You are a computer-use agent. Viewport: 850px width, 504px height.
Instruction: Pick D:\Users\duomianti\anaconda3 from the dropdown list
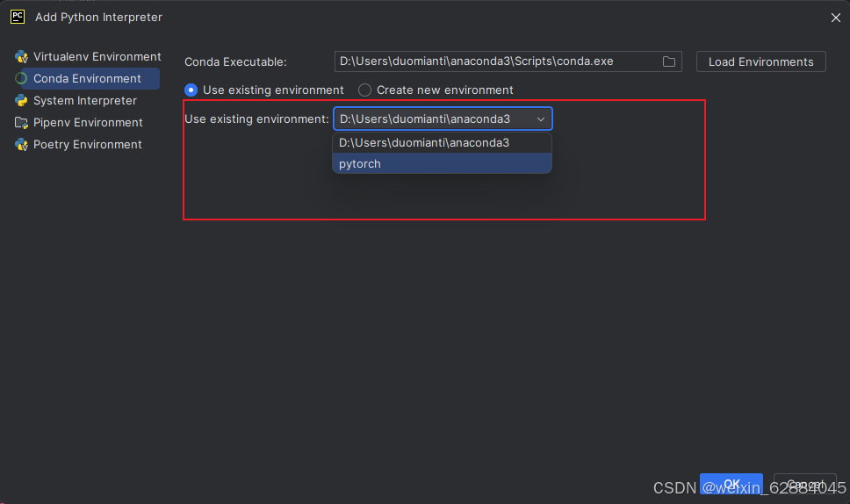442,142
